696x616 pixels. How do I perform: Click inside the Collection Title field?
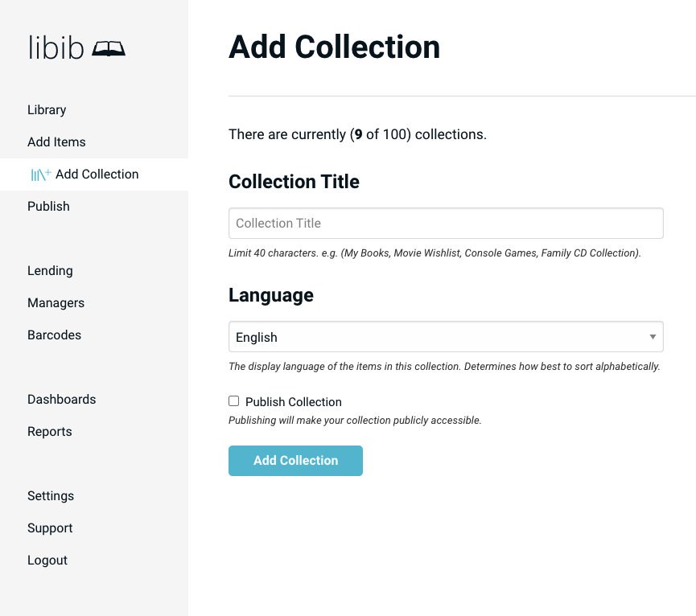click(x=446, y=223)
